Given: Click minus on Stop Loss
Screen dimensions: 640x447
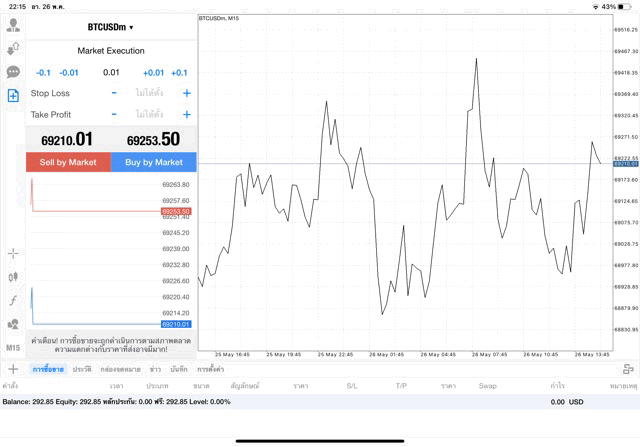Looking at the screenshot, I should (x=114, y=93).
